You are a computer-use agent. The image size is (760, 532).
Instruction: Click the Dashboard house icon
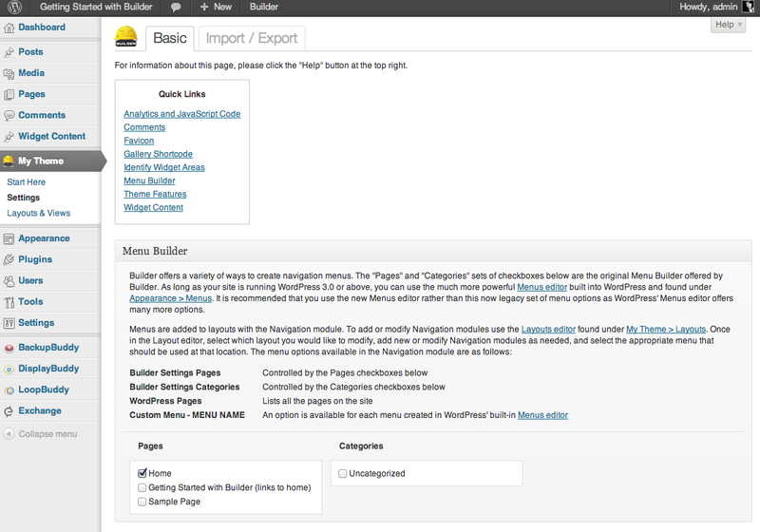tap(9, 28)
